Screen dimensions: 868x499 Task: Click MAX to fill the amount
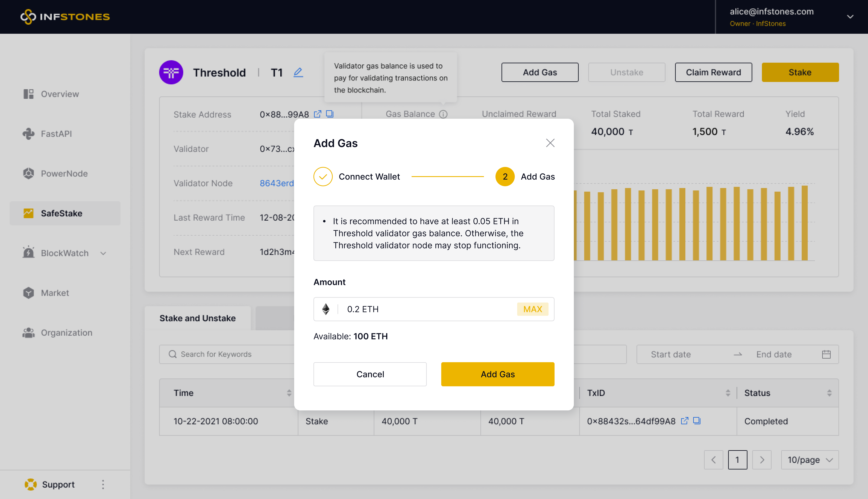tap(532, 309)
